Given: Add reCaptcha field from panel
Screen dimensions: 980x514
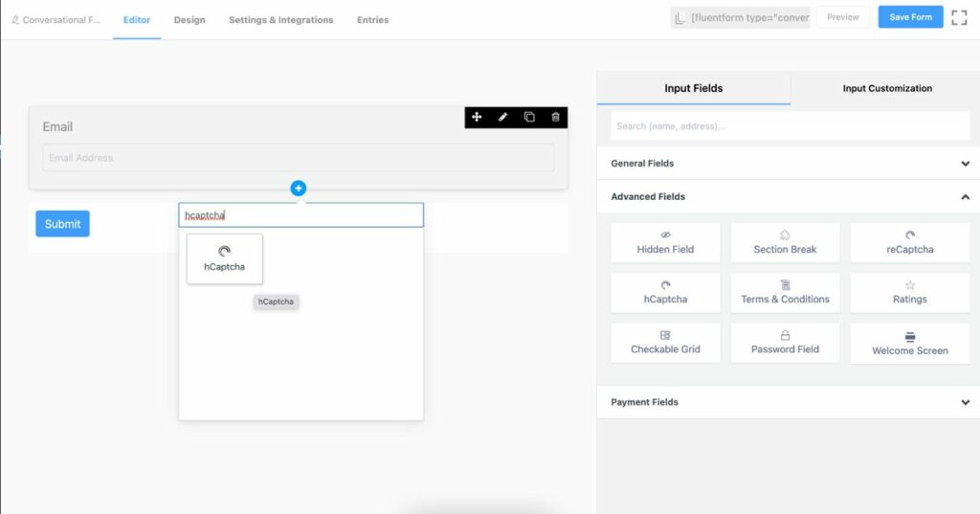Looking at the screenshot, I should coord(910,242).
